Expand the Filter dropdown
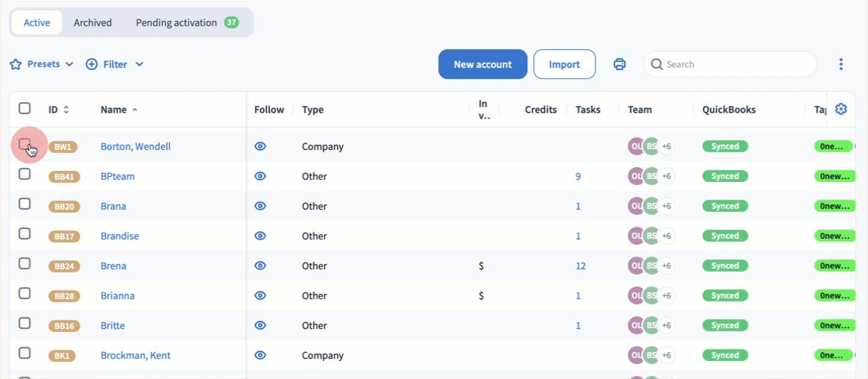The height and width of the screenshot is (379, 868). pos(115,64)
